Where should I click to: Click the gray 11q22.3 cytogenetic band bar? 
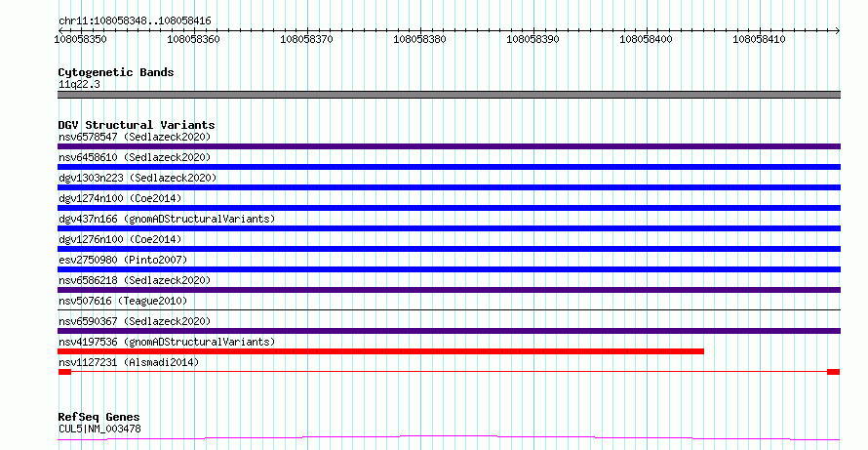(449, 95)
